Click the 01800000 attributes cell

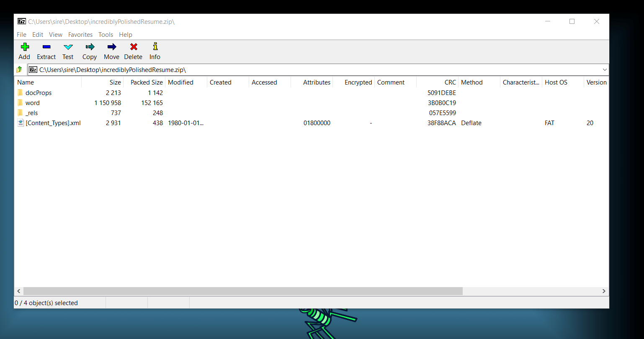point(317,123)
